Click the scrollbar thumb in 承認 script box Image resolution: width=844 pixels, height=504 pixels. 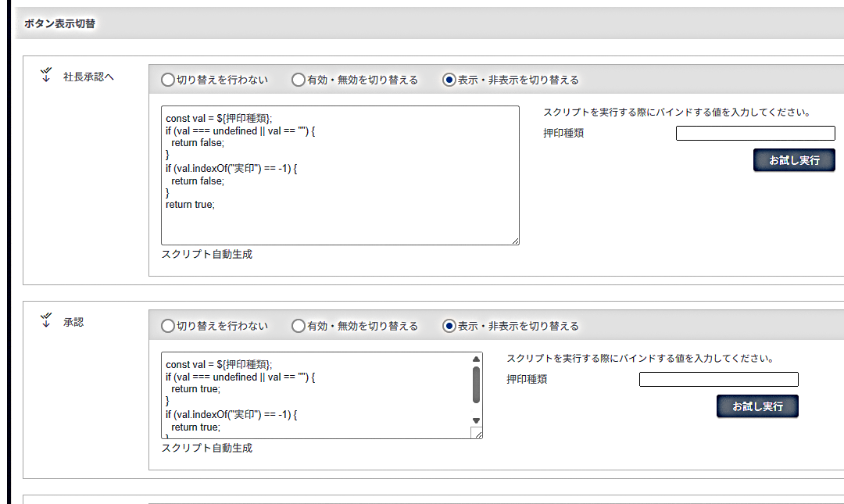(476, 384)
